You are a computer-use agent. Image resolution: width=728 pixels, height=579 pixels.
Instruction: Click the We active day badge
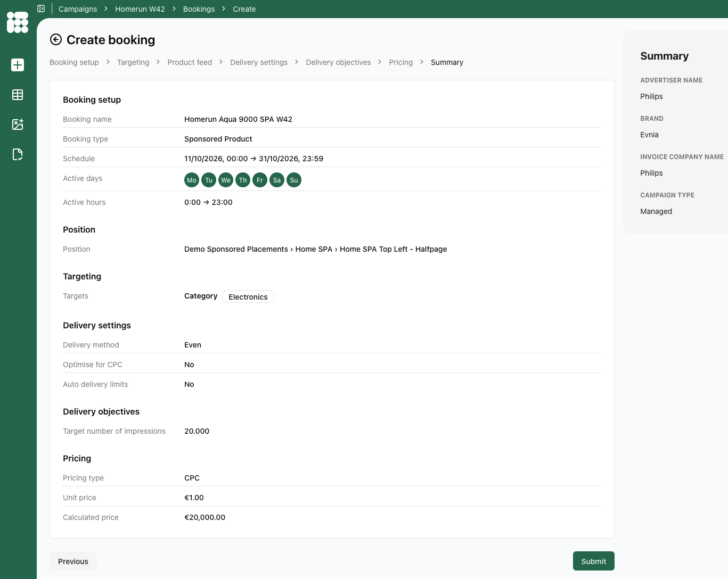(226, 180)
